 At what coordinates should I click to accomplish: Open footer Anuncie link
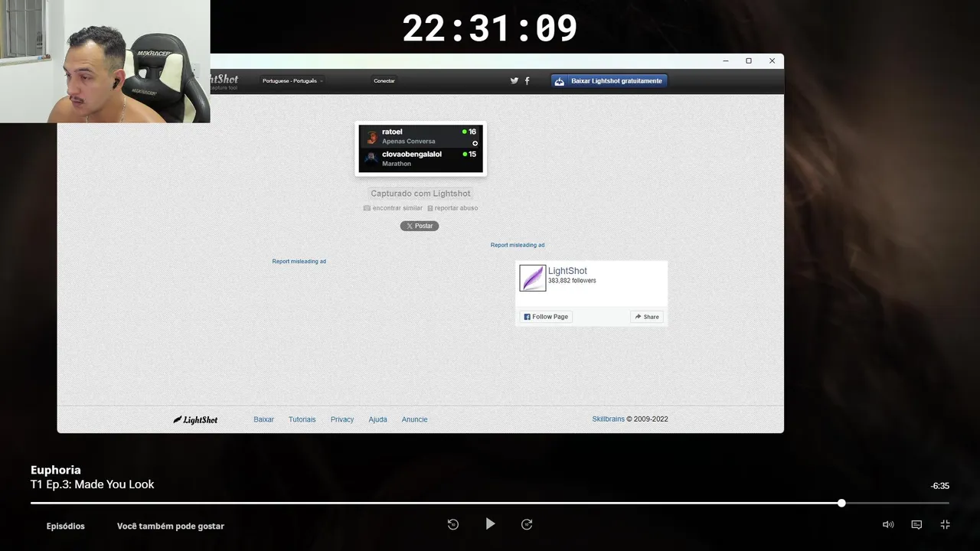415,419
